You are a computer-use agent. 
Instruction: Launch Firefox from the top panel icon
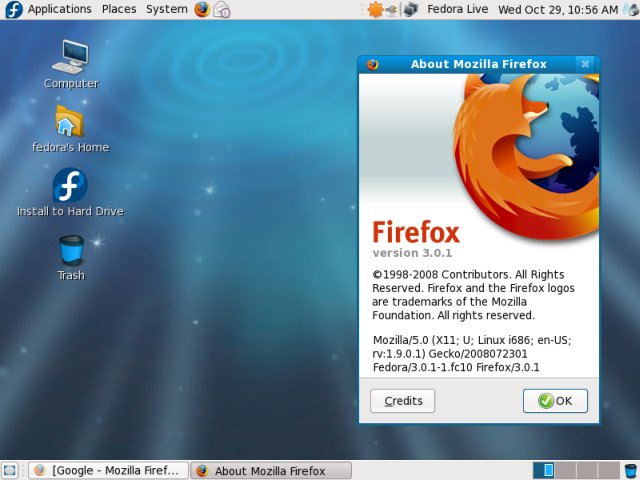[202, 9]
